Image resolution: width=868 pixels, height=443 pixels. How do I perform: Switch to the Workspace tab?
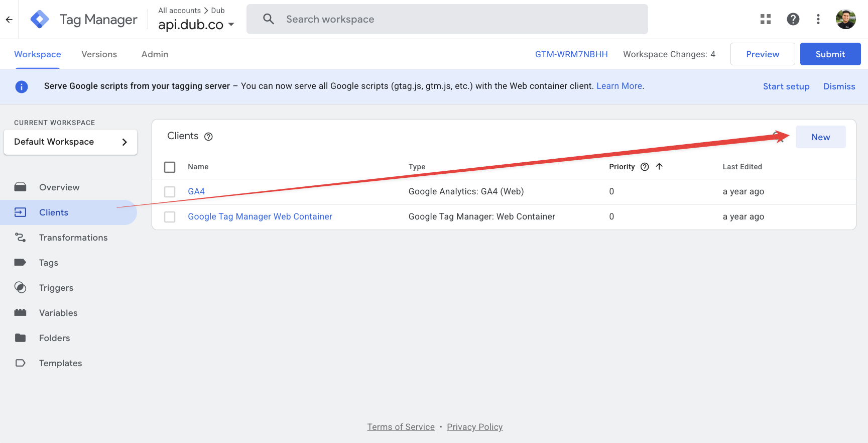pos(38,54)
